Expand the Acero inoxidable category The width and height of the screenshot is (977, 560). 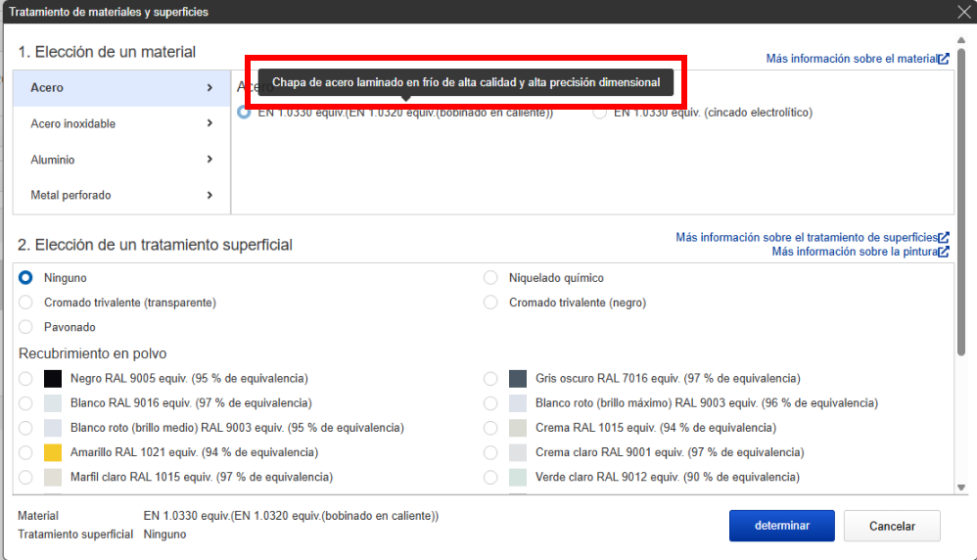[121, 123]
